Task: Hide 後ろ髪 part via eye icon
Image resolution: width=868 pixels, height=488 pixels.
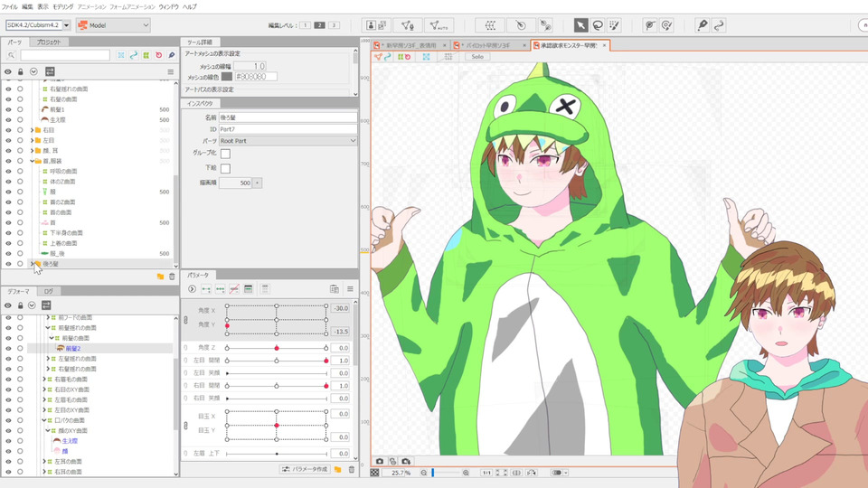Action: point(8,264)
